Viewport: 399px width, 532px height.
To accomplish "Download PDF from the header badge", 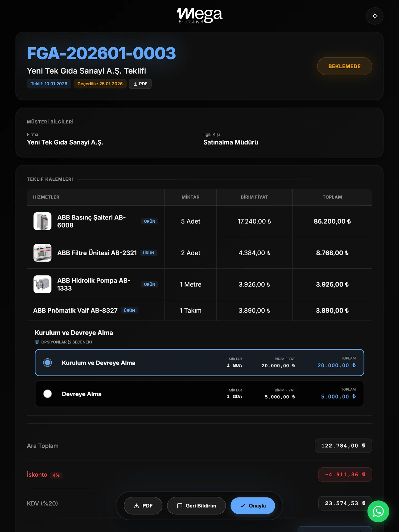I will click(x=140, y=84).
